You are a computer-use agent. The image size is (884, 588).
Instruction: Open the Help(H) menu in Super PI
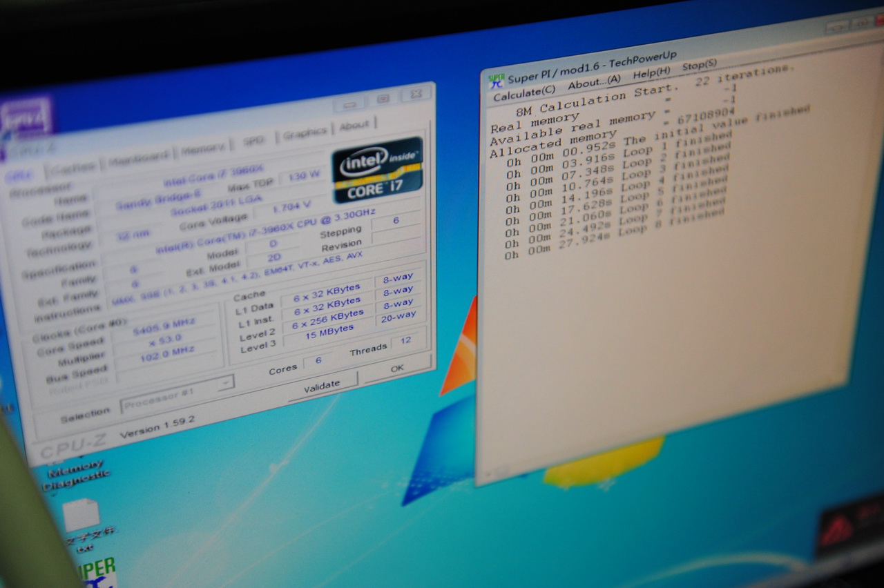click(x=651, y=73)
